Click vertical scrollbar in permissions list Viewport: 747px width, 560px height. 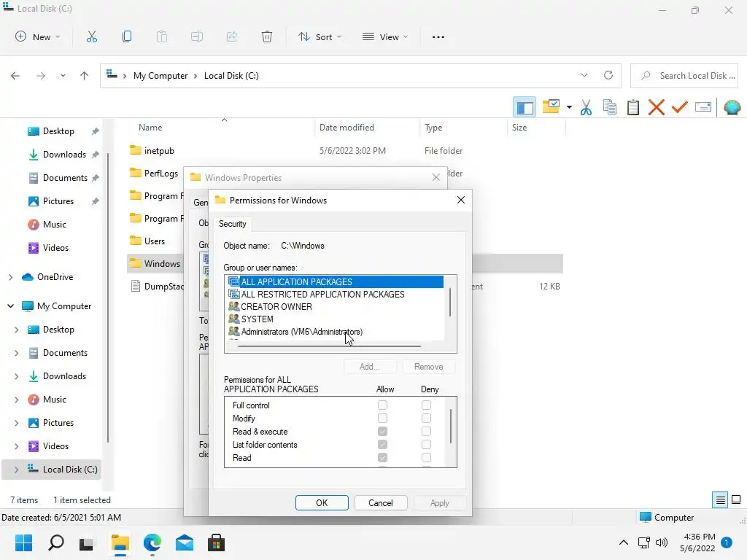pyautogui.click(x=451, y=425)
